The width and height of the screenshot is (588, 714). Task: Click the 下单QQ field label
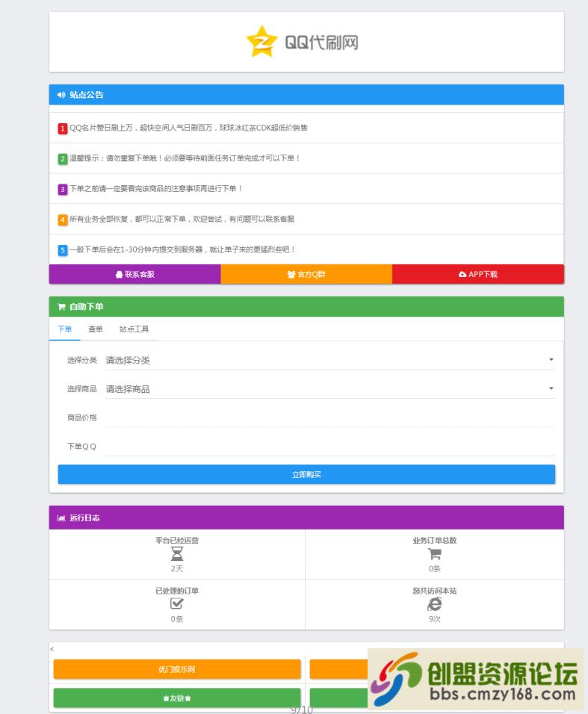click(82, 447)
